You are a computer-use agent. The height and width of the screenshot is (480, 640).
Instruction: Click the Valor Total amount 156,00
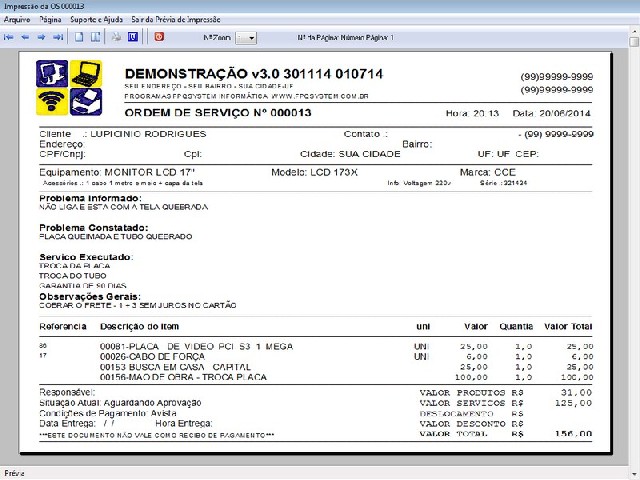coord(578,434)
